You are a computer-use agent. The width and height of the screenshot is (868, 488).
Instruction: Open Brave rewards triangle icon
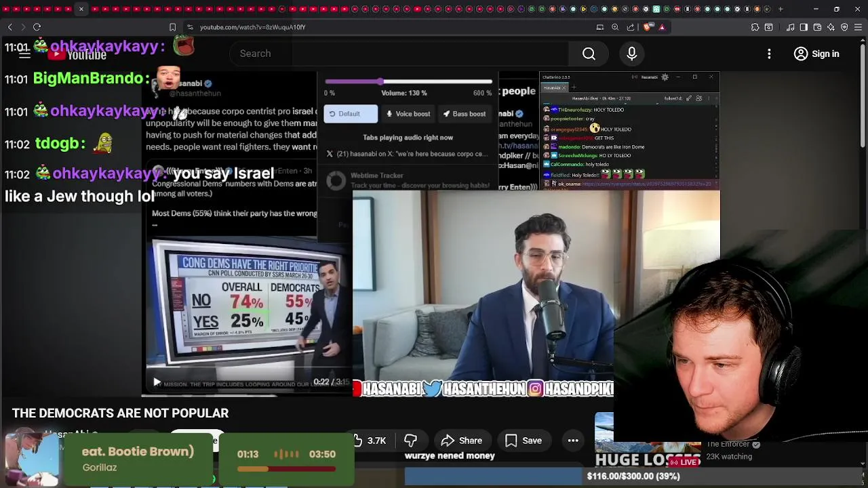click(662, 27)
